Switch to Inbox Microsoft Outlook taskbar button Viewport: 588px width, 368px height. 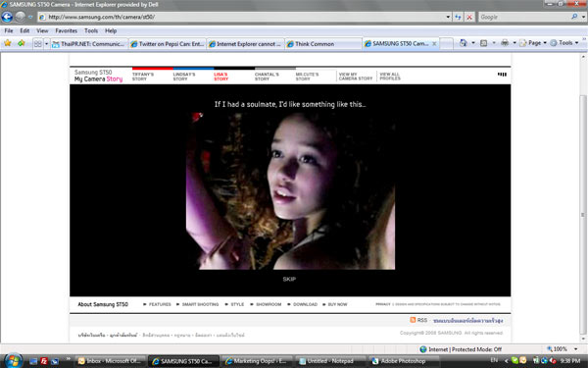pyautogui.click(x=110, y=361)
